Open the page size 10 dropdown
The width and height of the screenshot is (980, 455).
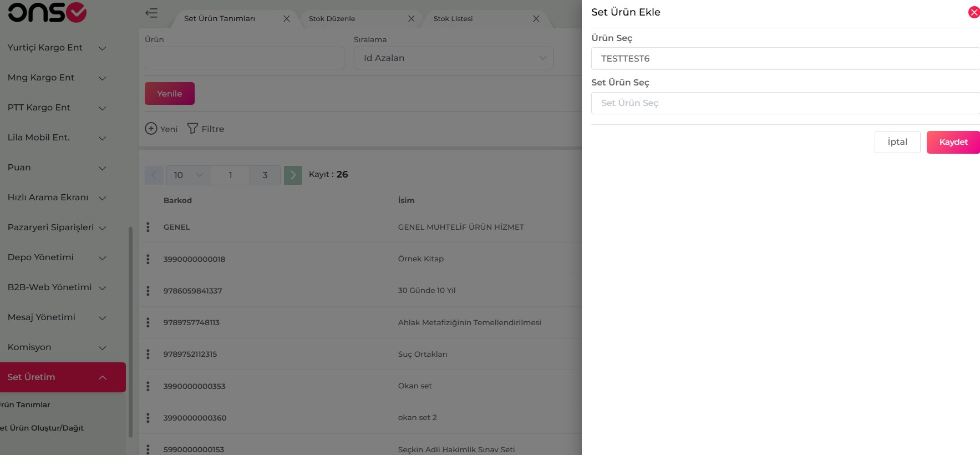(189, 175)
